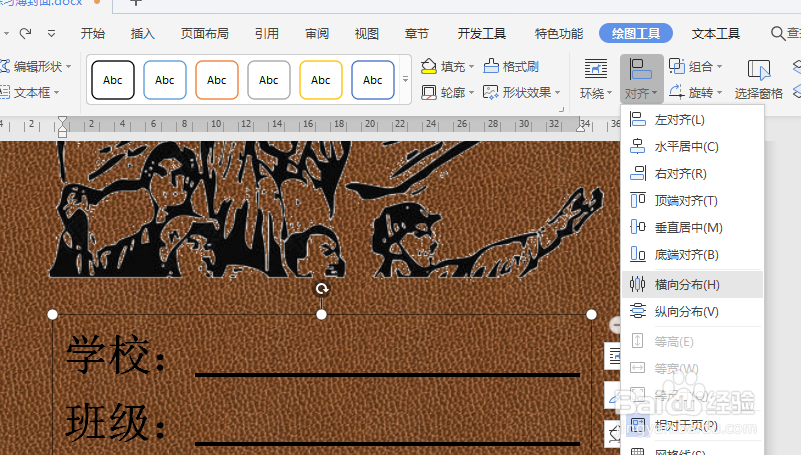The image size is (801, 455).
Task: Click the 格式刷 format painter
Action: [x=511, y=66]
